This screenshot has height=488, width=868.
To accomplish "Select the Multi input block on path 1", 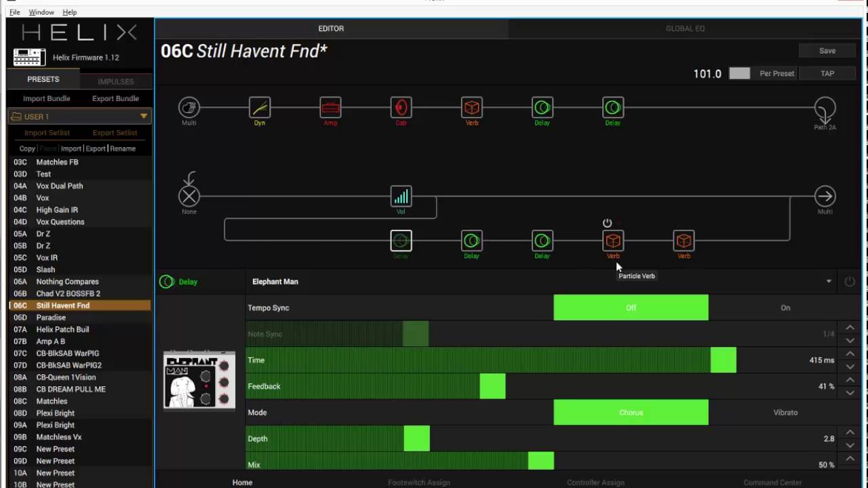I will pyautogui.click(x=189, y=107).
